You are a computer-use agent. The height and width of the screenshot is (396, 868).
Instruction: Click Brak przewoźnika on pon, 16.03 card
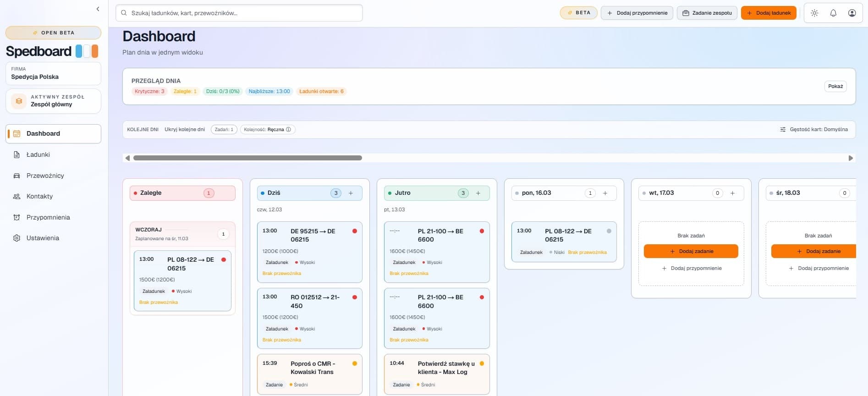tap(587, 252)
